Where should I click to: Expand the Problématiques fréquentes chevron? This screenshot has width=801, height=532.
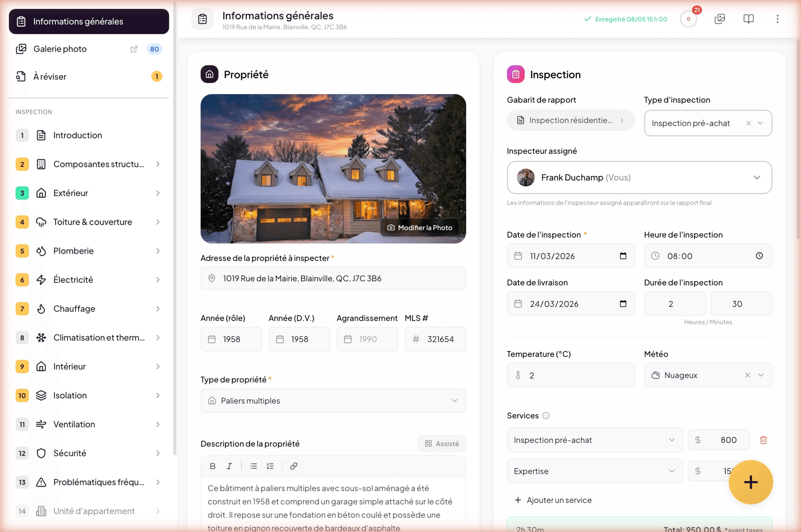click(x=158, y=482)
